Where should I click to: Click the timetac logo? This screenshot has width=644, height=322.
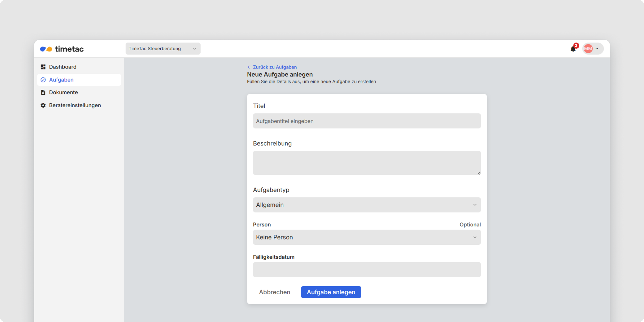(62, 49)
